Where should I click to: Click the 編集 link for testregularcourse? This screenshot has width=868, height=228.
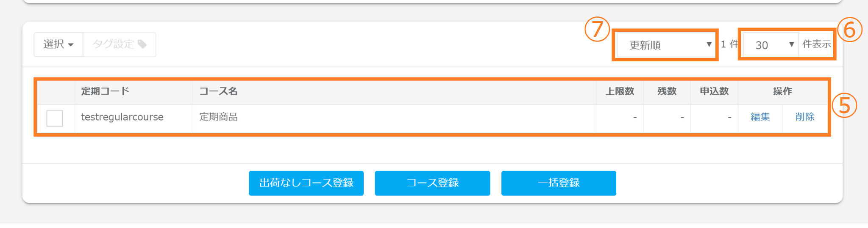click(x=760, y=117)
